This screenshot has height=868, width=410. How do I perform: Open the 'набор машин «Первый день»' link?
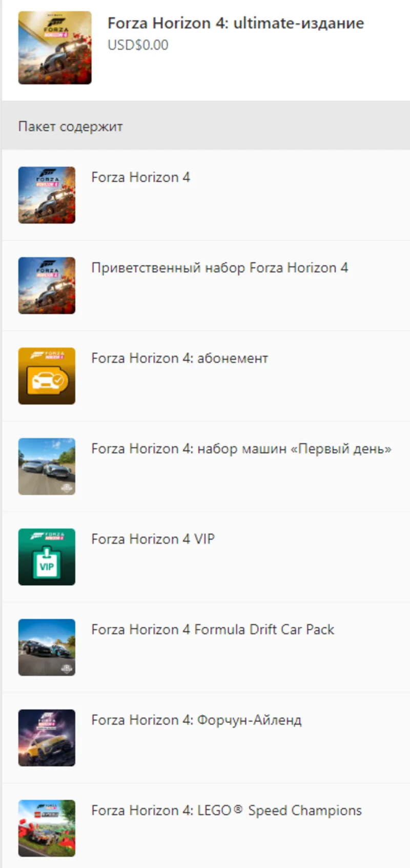click(x=241, y=449)
